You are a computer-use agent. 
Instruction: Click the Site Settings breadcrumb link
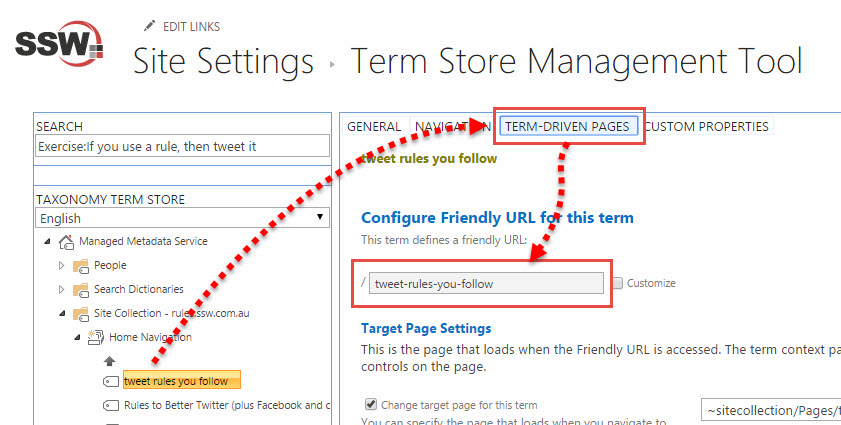(225, 62)
